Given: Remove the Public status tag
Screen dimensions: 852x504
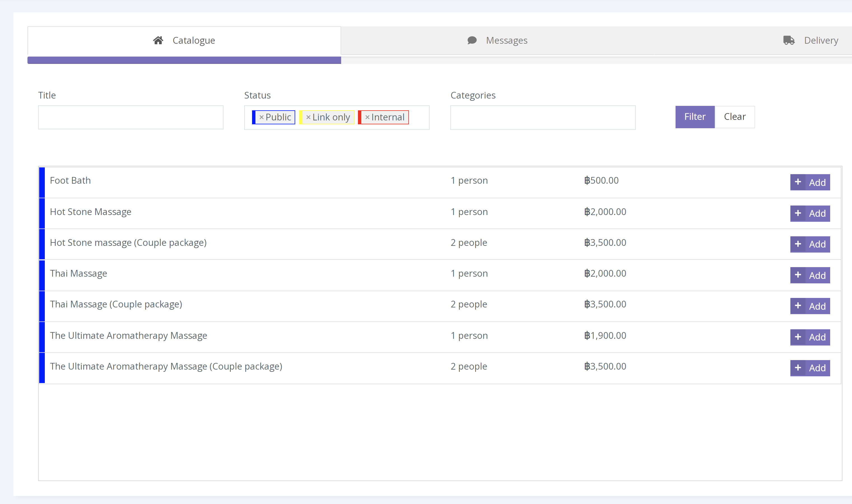Looking at the screenshot, I should 261,118.
